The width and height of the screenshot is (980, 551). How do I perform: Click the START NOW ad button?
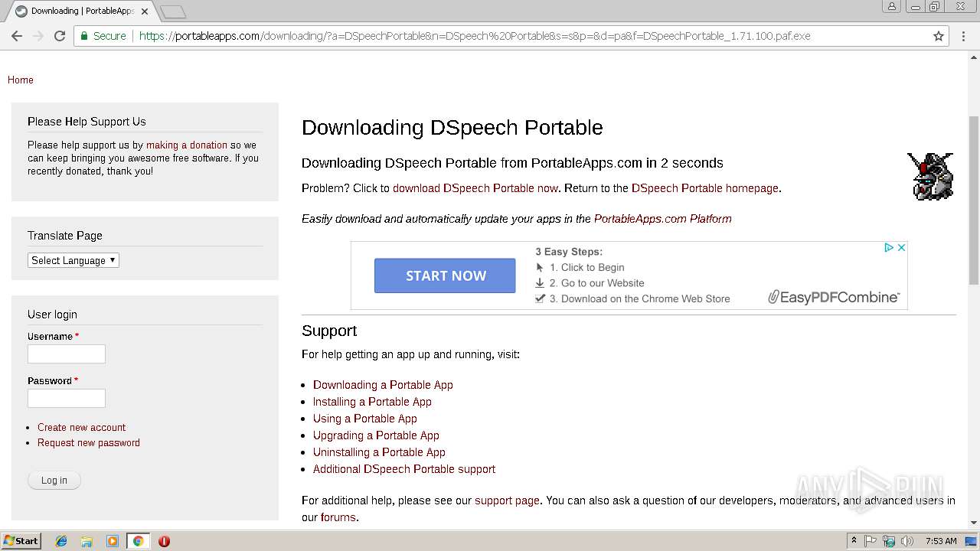pos(445,275)
